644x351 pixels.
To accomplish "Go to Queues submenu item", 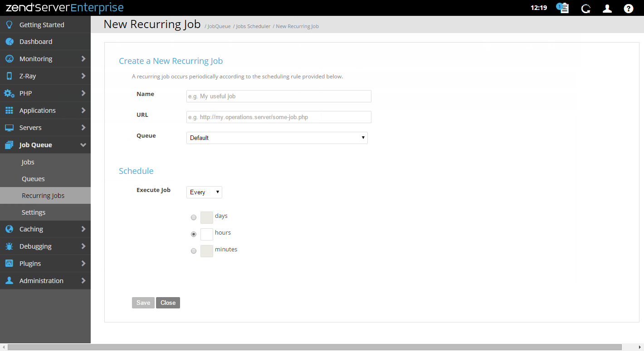I will tap(33, 179).
